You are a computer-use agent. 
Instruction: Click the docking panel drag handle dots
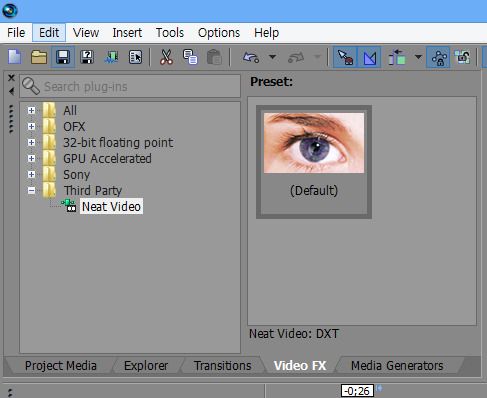(11, 119)
